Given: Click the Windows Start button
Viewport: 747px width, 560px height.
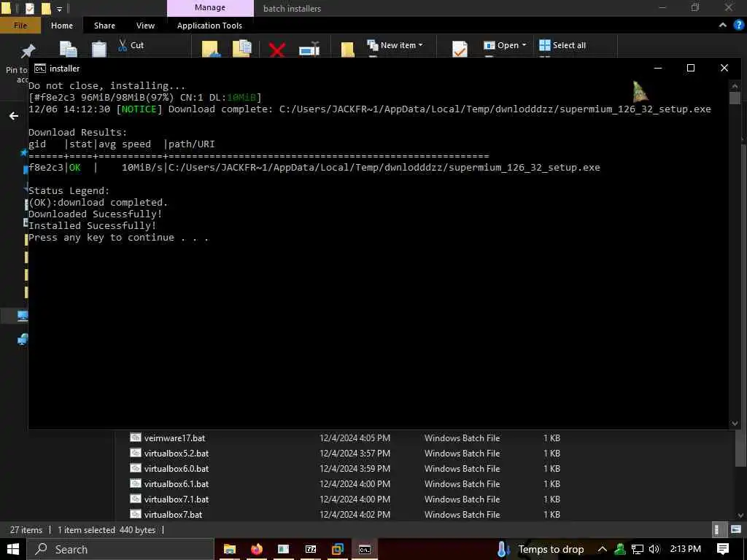Looking at the screenshot, I should coord(13,549).
